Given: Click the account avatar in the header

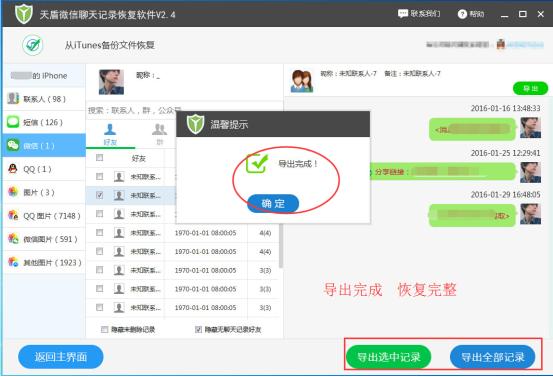Looking at the screenshot, I should (500, 44).
